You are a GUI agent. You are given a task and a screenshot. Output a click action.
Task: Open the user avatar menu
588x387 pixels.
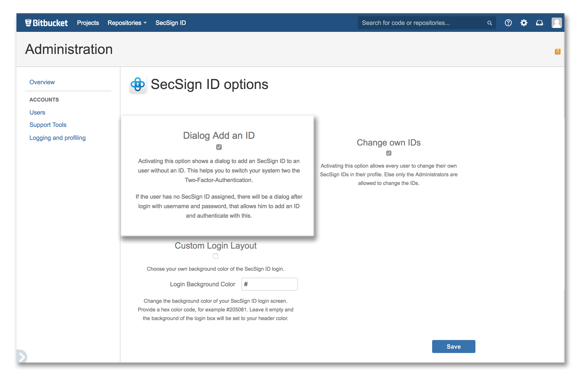point(556,23)
